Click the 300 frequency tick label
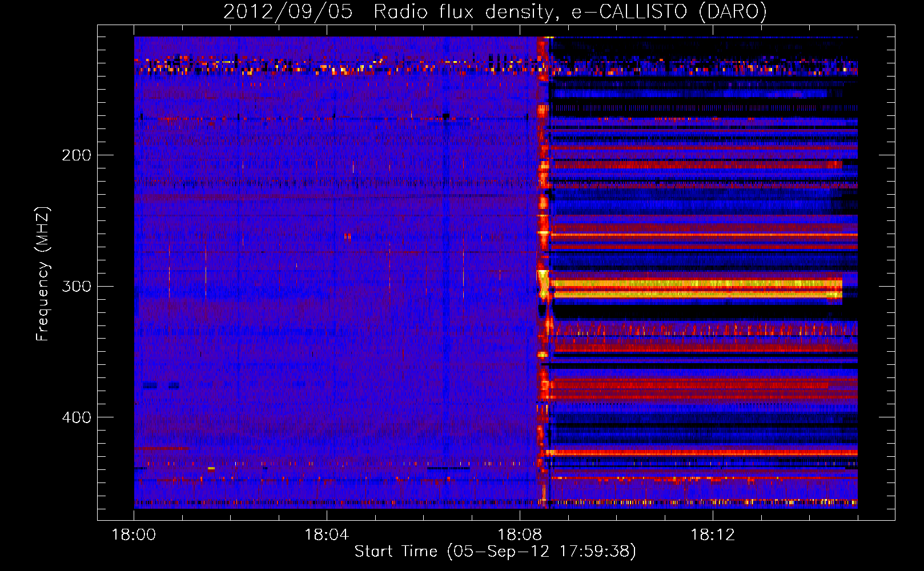The image size is (924, 571). pyautogui.click(x=77, y=286)
